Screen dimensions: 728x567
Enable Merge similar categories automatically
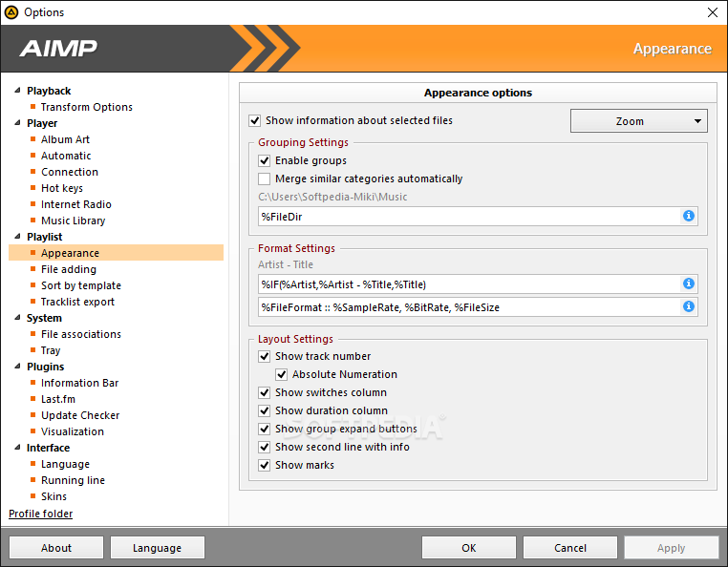(x=265, y=178)
